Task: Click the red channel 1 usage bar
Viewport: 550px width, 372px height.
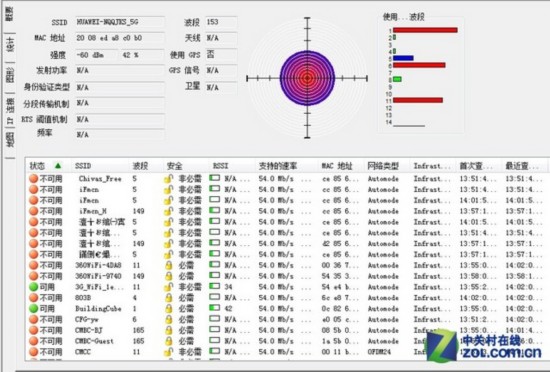Action: pos(425,30)
